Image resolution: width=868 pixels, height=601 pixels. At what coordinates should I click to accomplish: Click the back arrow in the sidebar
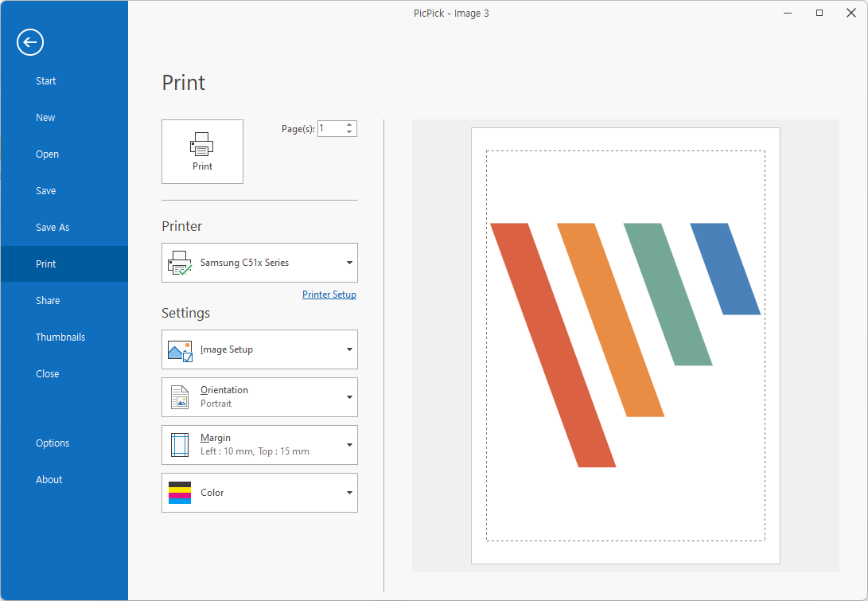30,42
